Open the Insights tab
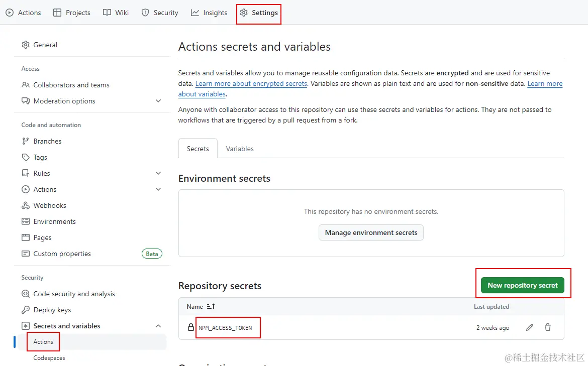Screen dimensions: 588x366 [209, 13]
